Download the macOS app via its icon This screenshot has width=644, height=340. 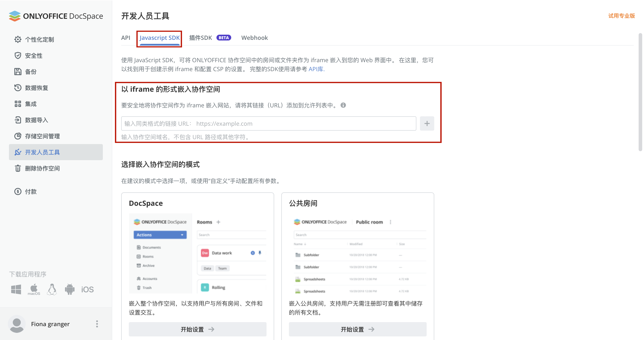point(34,289)
